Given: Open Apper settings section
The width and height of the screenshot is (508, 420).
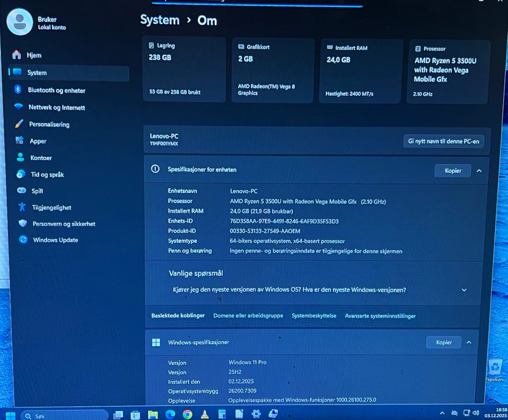Looking at the screenshot, I should (x=31, y=141).
